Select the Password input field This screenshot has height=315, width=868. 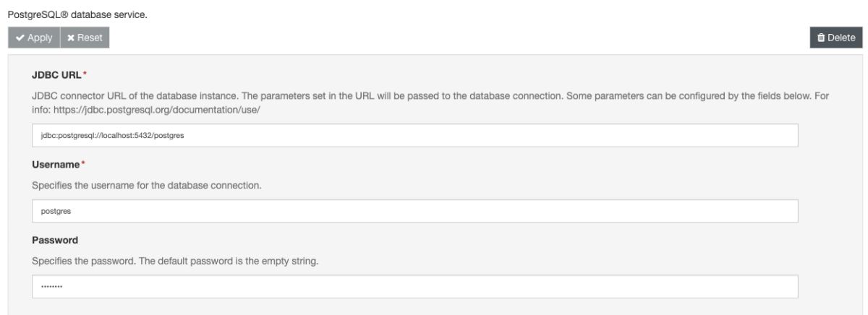tap(414, 286)
